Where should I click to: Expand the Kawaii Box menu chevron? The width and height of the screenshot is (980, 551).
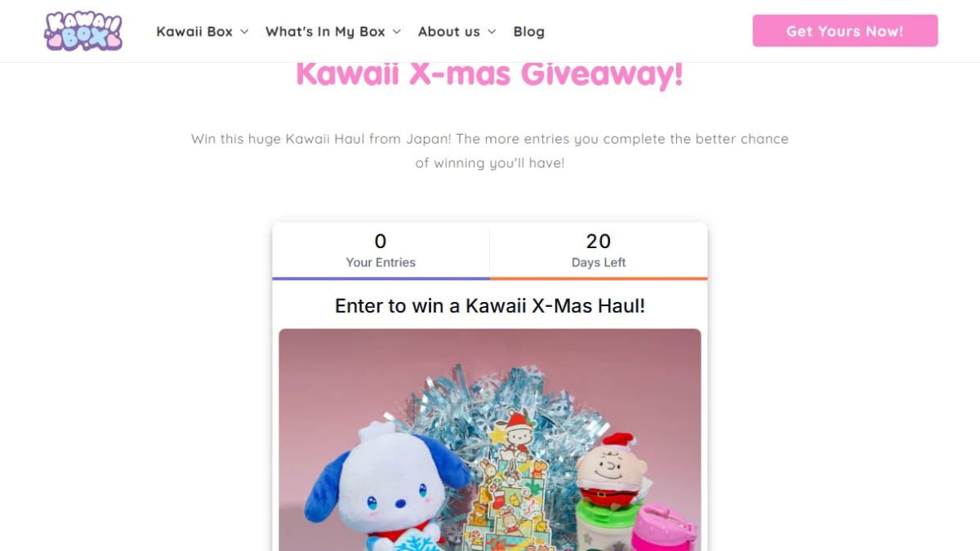point(244,32)
